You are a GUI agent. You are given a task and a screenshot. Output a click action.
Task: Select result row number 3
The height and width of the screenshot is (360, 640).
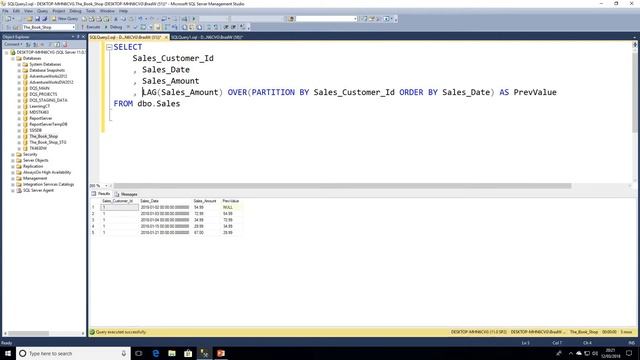coord(93,220)
